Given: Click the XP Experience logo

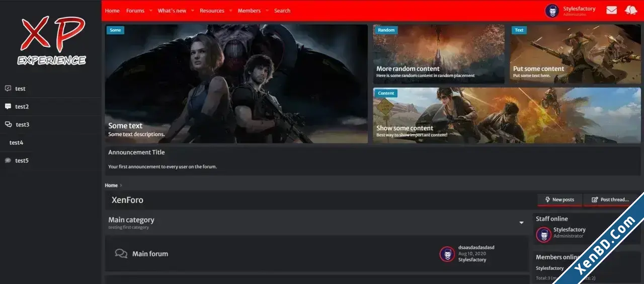Looking at the screenshot, I should [52, 40].
